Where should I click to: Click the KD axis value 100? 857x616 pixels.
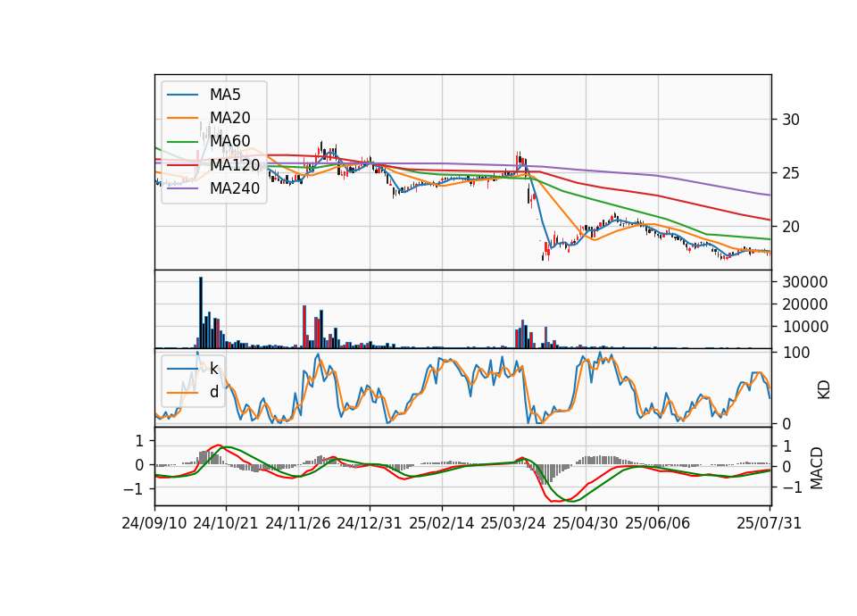(x=795, y=354)
